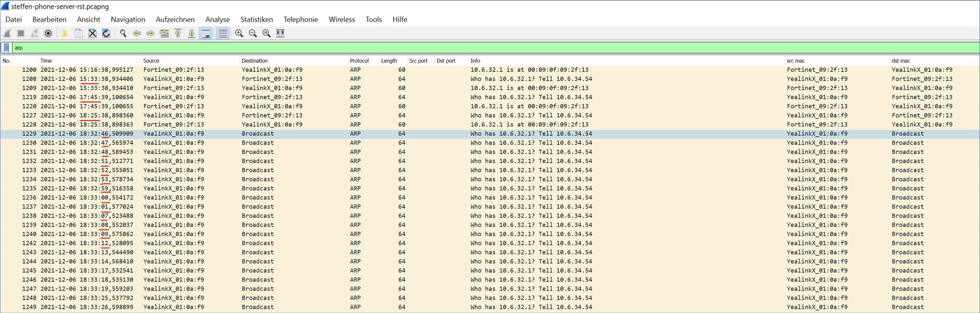Viewport: 980px width, 313px height.
Task: Click Broadcast destination in packet 1232
Action: click(x=257, y=161)
